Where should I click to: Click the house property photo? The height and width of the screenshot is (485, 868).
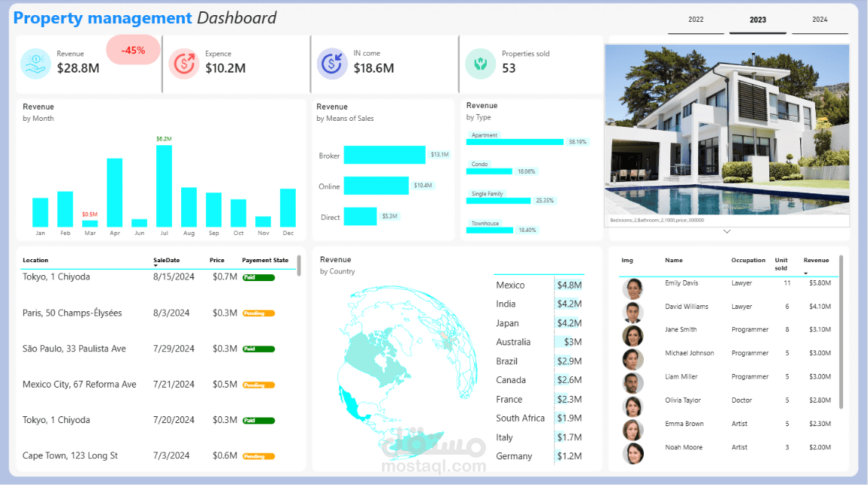(x=727, y=130)
